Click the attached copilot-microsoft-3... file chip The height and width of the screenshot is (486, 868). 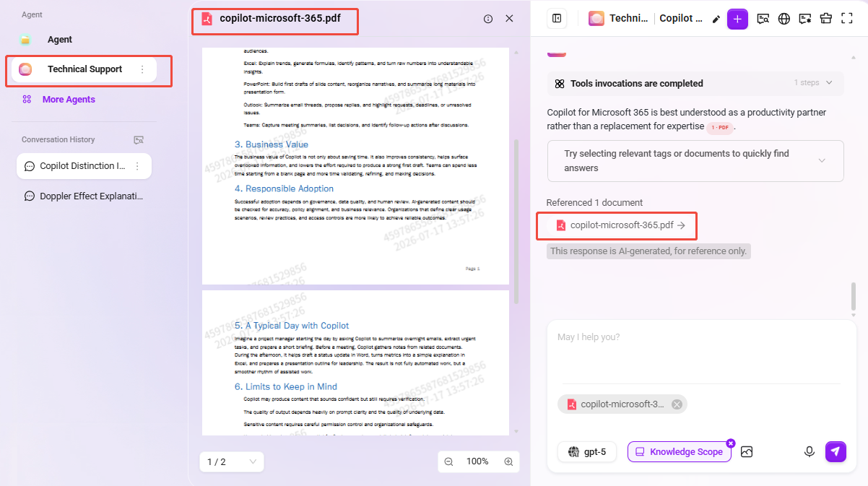[622, 404]
